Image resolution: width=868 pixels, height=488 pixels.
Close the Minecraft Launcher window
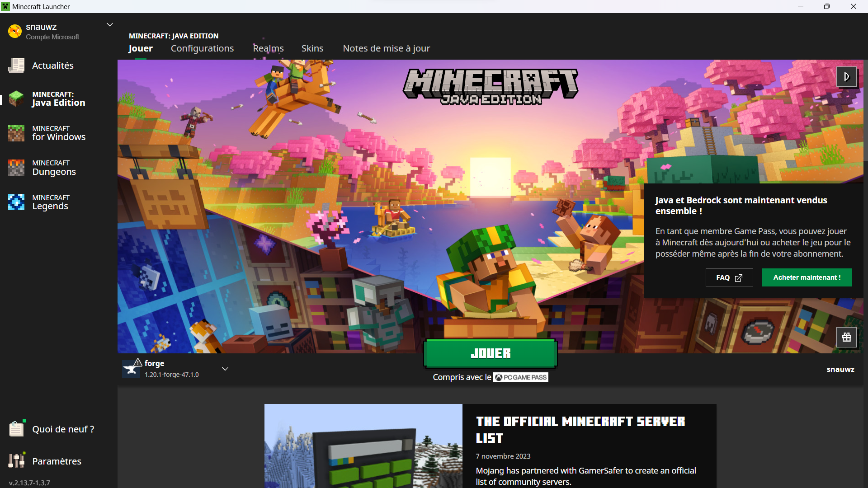(x=854, y=6)
